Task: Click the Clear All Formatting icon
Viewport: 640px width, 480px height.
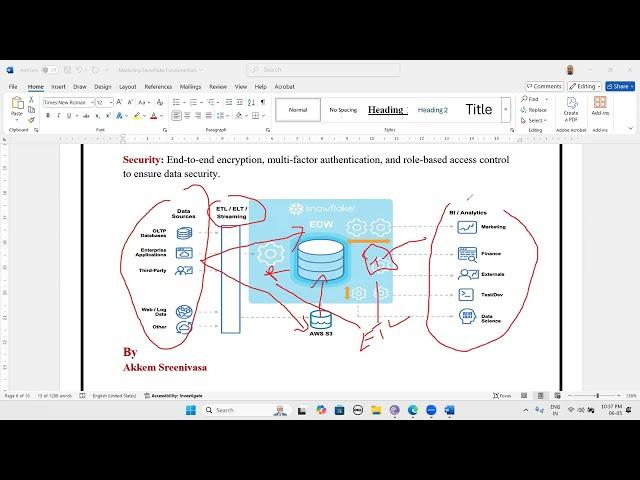Action: [160, 102]
